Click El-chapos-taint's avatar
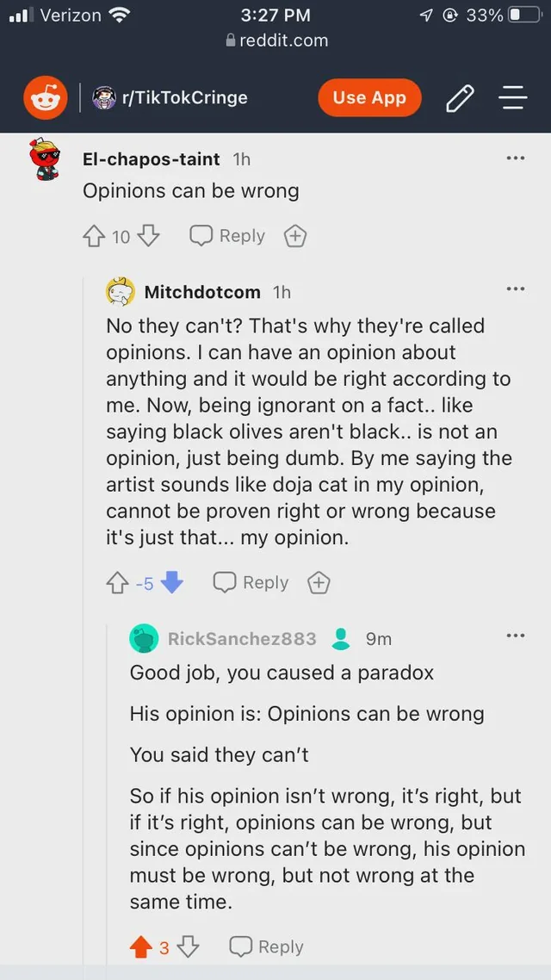551x980 pixels. point(45,159)
